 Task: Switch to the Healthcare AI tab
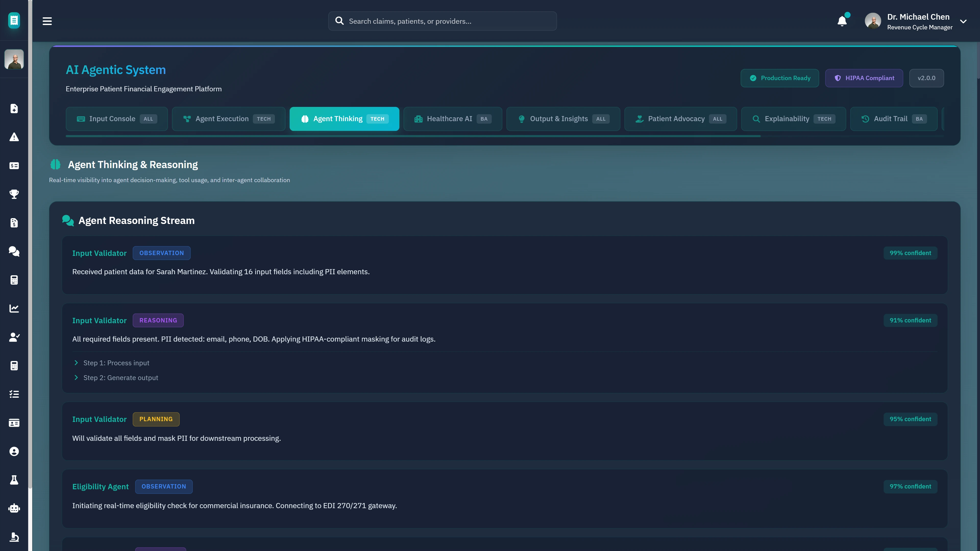[x=452, y=119]
